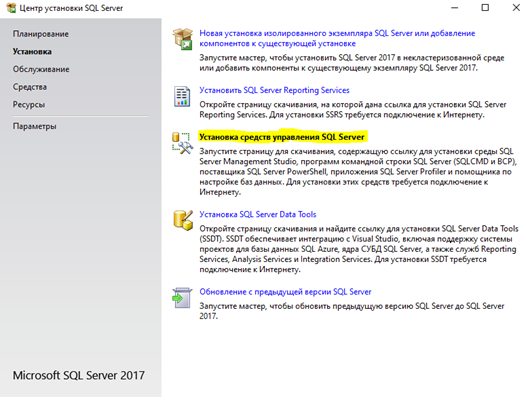
Task: Click the SQL Server setup title bar icon
Action: [11, 8]
